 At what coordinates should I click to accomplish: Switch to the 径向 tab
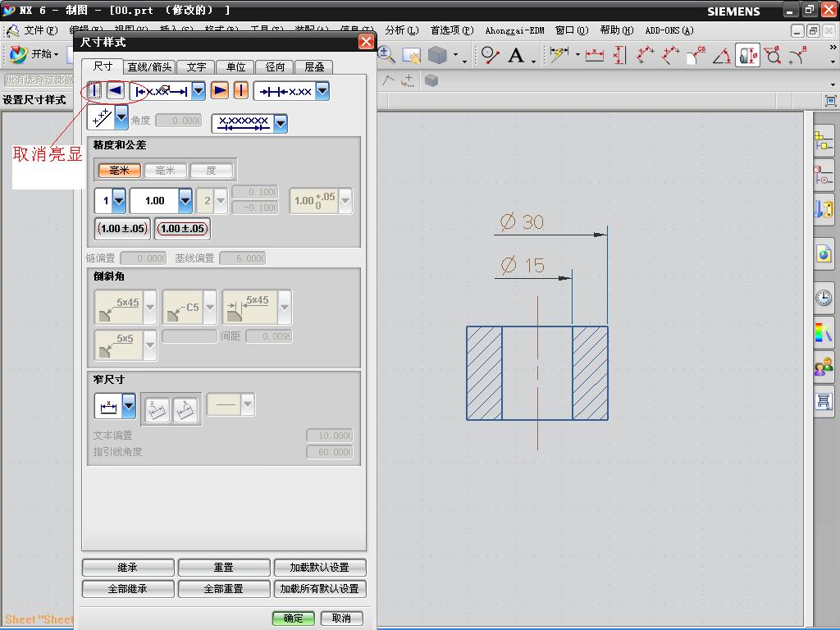[275, 67]
